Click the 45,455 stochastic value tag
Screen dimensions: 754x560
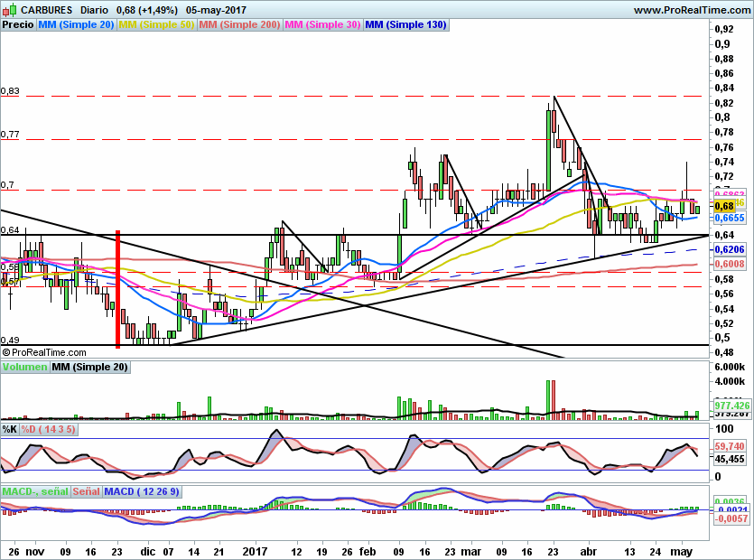(730, 459)
